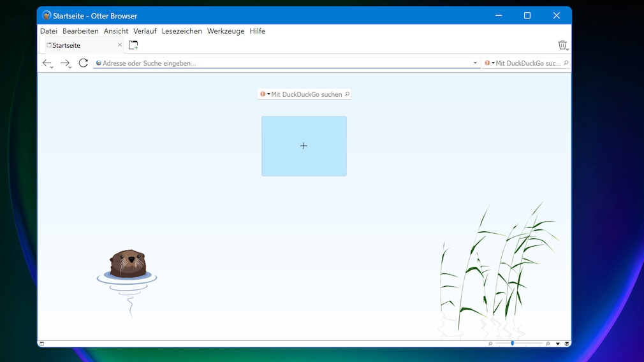Click zoom out magnifier in status bar
644x362 pixels.
point(490,344)
